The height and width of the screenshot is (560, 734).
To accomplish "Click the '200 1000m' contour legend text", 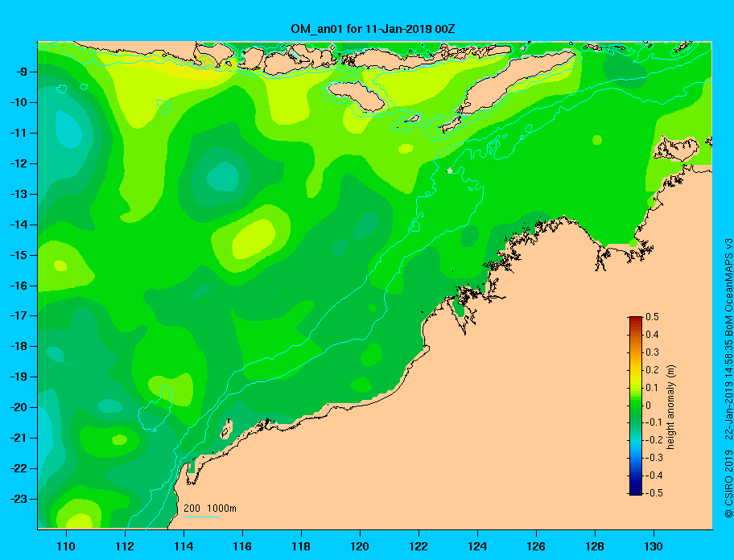I will point(210,509).
